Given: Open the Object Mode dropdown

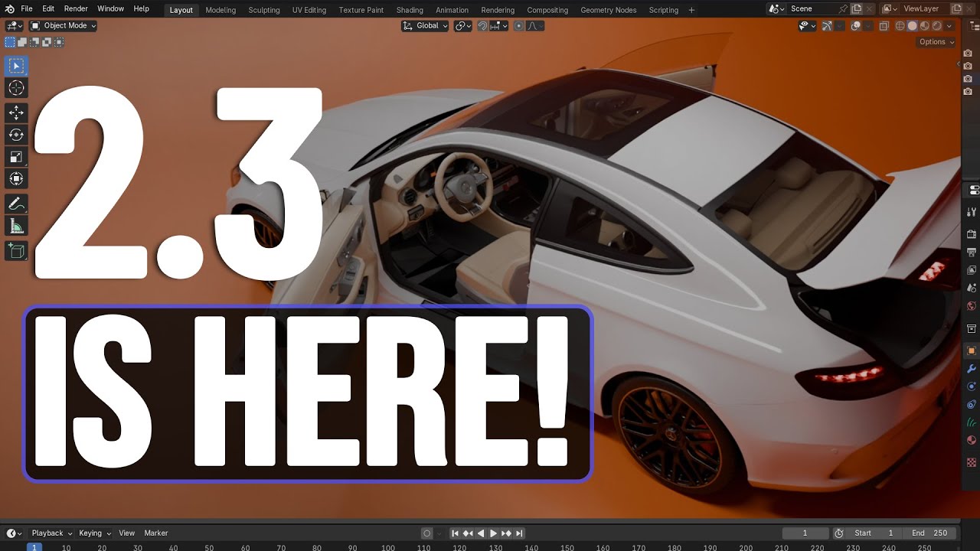Looking at the screenshot, I should (64, 25).
